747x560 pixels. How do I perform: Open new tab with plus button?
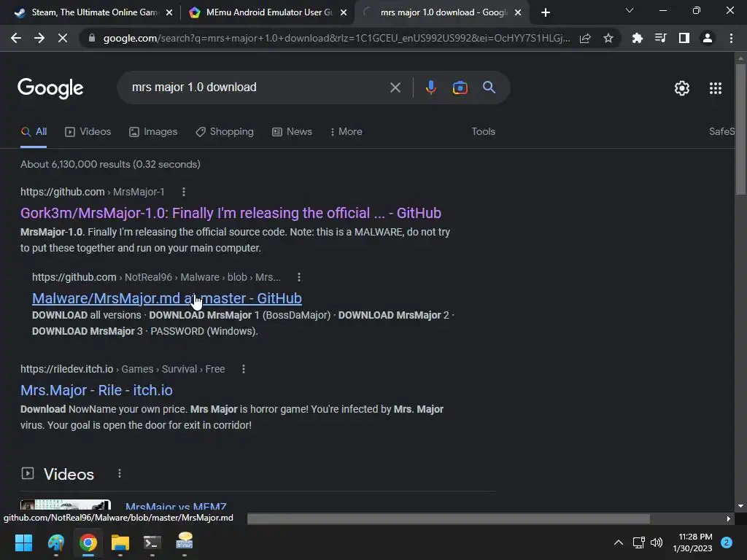coord(546,12)
